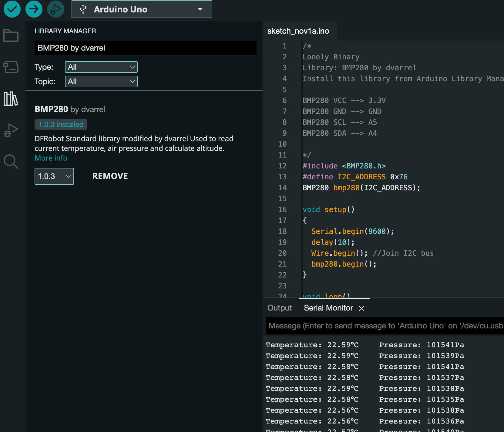Close the Serial Monitor tab
Image resolution: width=504 pixels, height=432 pixels.
pyautogui.click(x=361, y=308)
